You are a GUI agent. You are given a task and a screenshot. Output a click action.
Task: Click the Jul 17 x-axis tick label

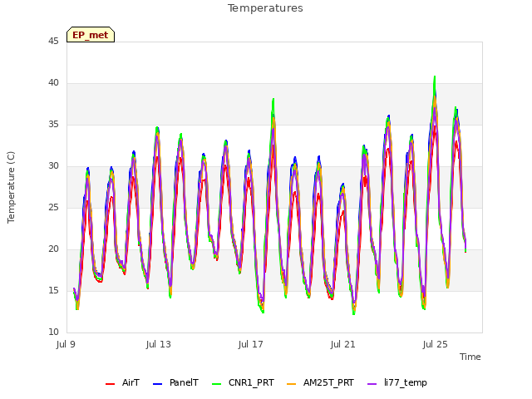251,345
